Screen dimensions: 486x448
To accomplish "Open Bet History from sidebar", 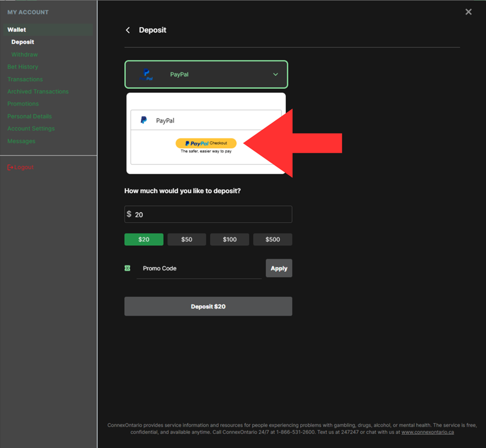I will 23,67.
